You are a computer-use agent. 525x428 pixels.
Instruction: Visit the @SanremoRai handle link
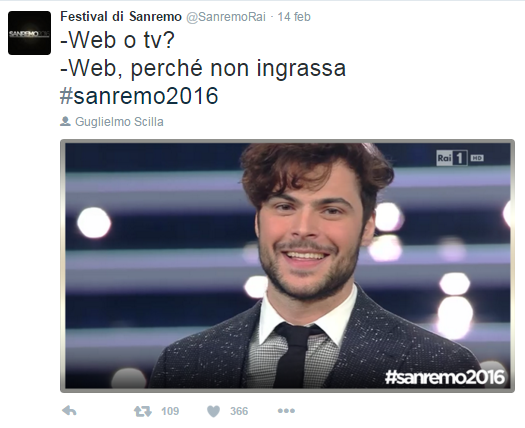pyautogui.click(x=226, y=17)
